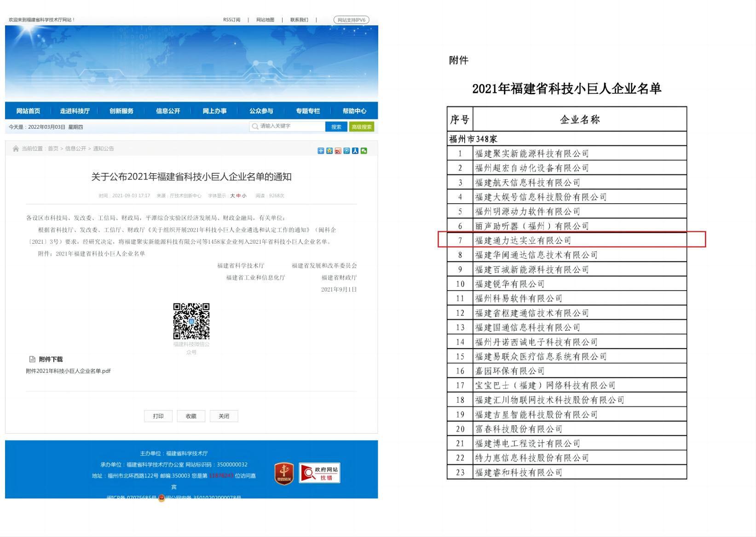Share via the green WeChat icon
This screenshot has width=756, height=537.
[x=364, y=151]
